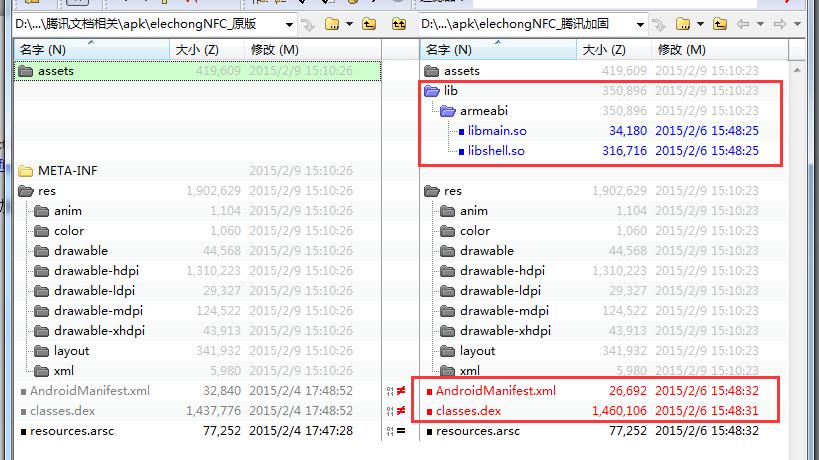Click the right pane scrollbar up arrow
The image size is (819, 460).
pyautogui.click(x=797, y=69)
